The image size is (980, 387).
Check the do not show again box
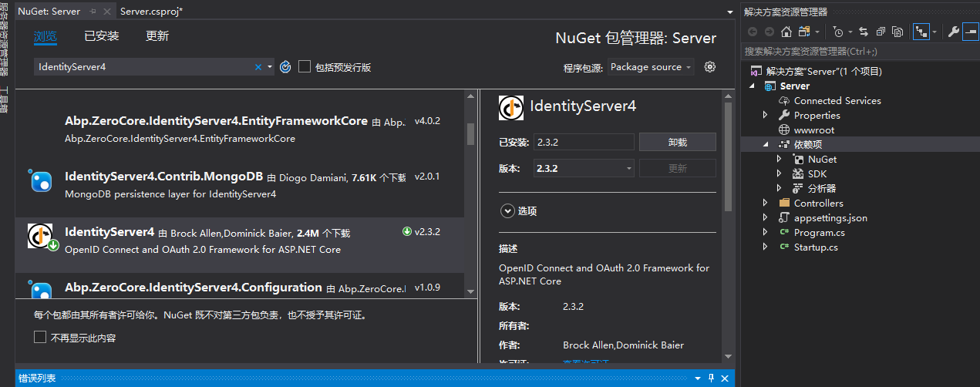(x=40, y=337)
